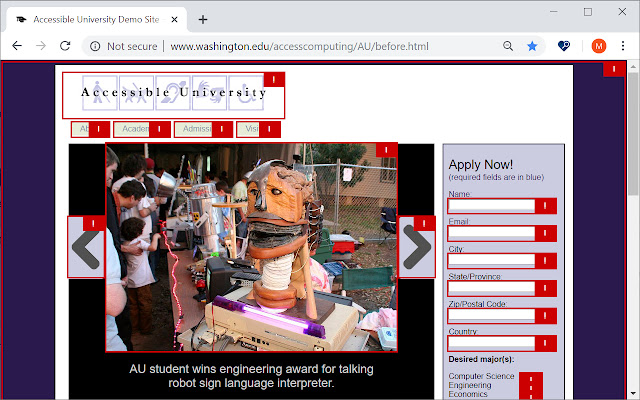
Task: Advance to the next carousel slide
Action: (417, 247)
